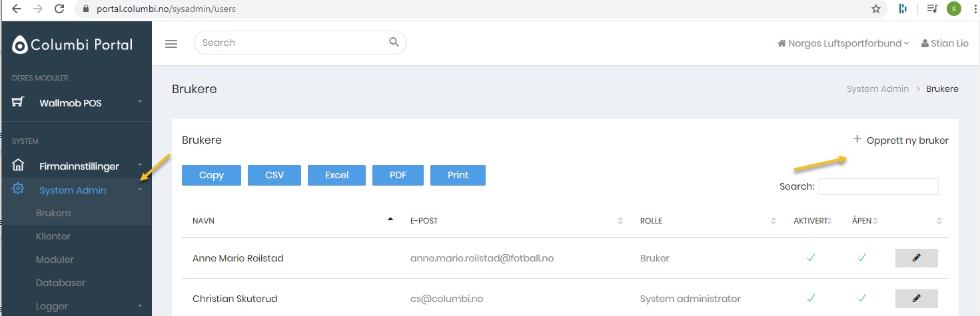Click System Admin breadcrumb link
This screenshot has width=980, height=316.
click(877, 88)
